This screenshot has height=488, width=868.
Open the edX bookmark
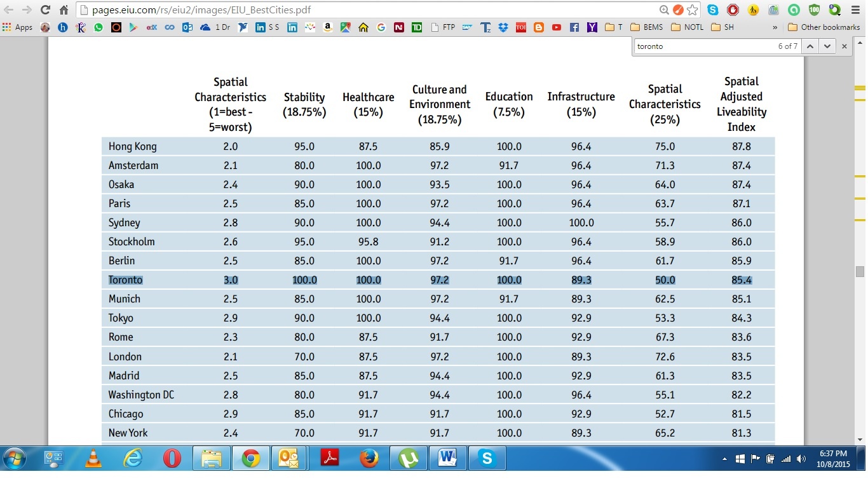[152, 27]
